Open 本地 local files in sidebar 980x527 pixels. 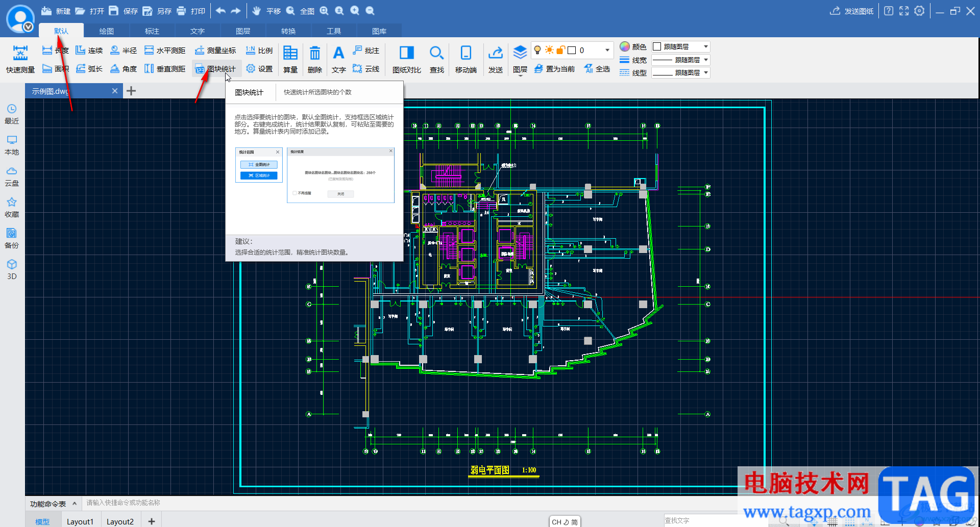[x=12, y=145]
